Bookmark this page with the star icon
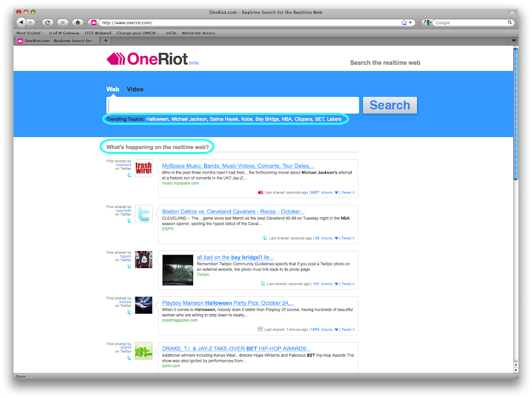Screen dimensions: 532x398 (x=404, y=22)
